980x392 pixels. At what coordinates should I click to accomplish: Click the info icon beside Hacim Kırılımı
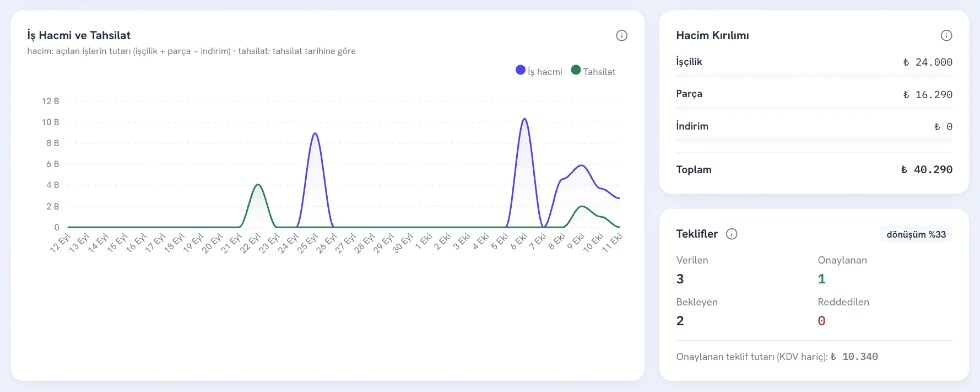946,35
